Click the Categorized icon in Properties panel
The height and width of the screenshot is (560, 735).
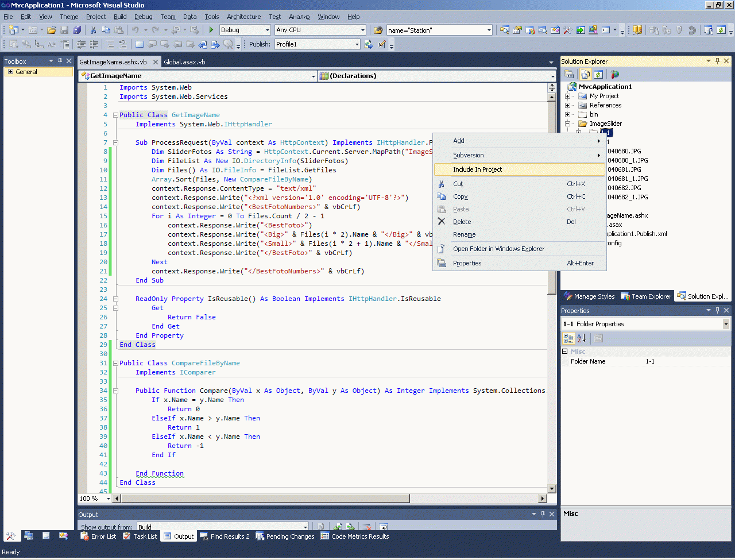coord(568,338)
